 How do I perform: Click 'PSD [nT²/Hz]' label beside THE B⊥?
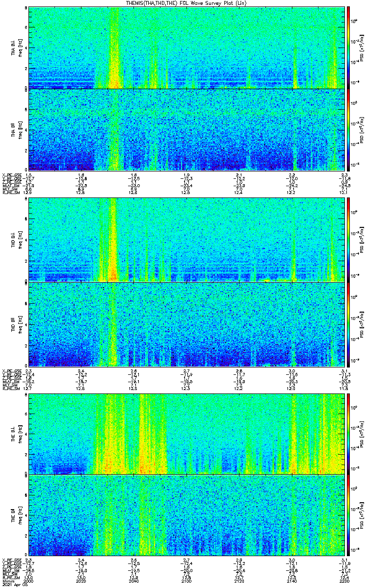coord(361,434)
